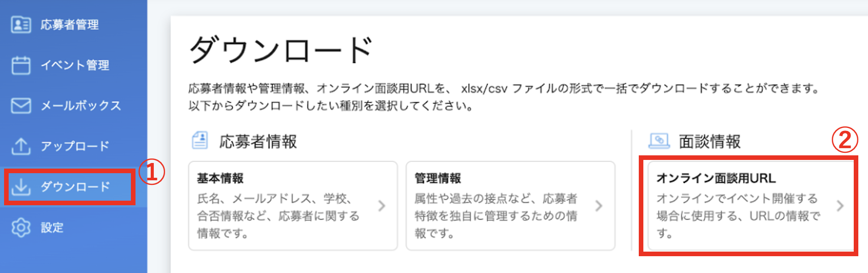Expand the 管理情報 card chevron

pyautogui.click(x=599, y=206)
